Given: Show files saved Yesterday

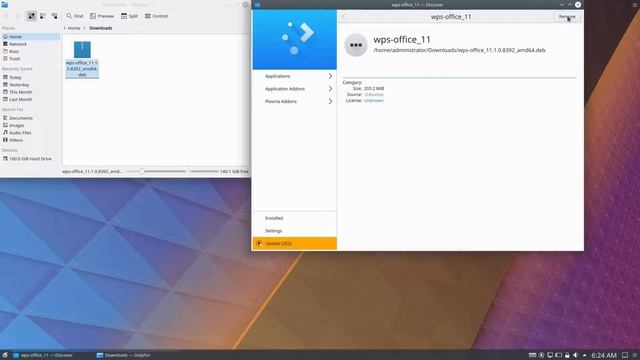Looking at the screenshot, I should click(31, 84).
